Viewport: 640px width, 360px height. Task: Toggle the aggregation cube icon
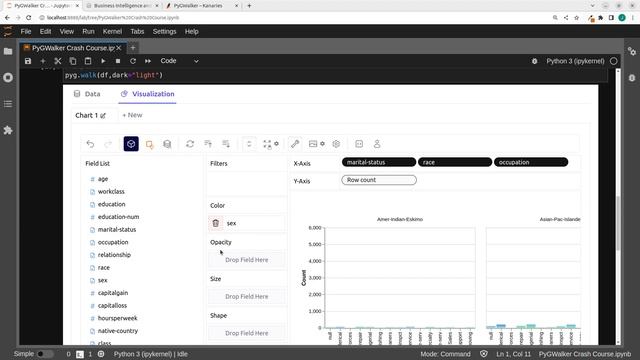(131, 144)
